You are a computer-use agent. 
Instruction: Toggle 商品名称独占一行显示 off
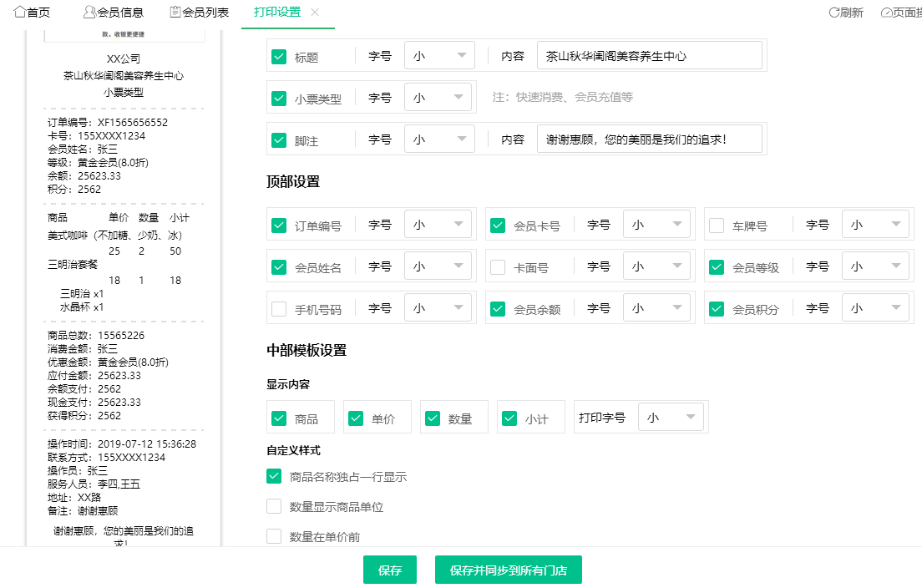click(x=273, y=476)
